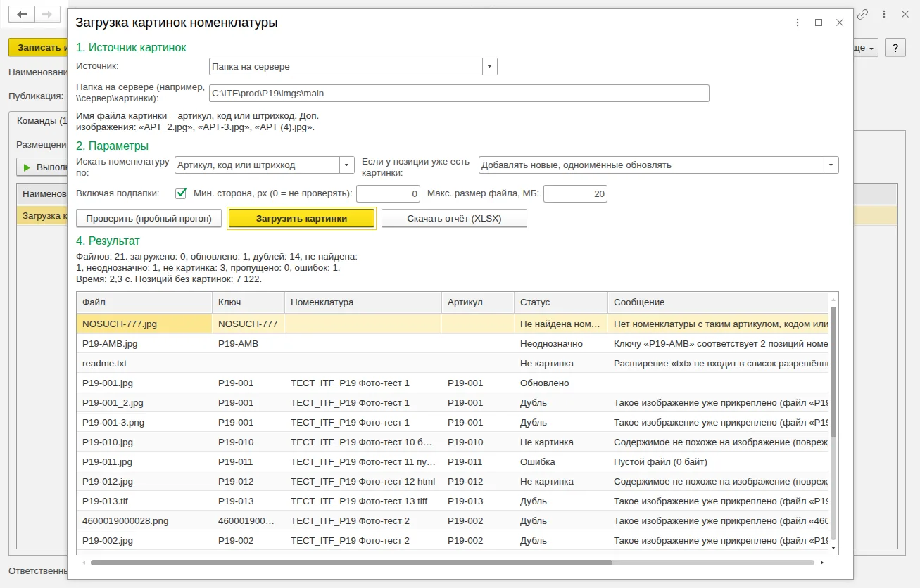The width and height of the screenshot is (920, 588).
Task: Download report with 'Скачать отчёт (XLSX)'
Action: (454, 218)
